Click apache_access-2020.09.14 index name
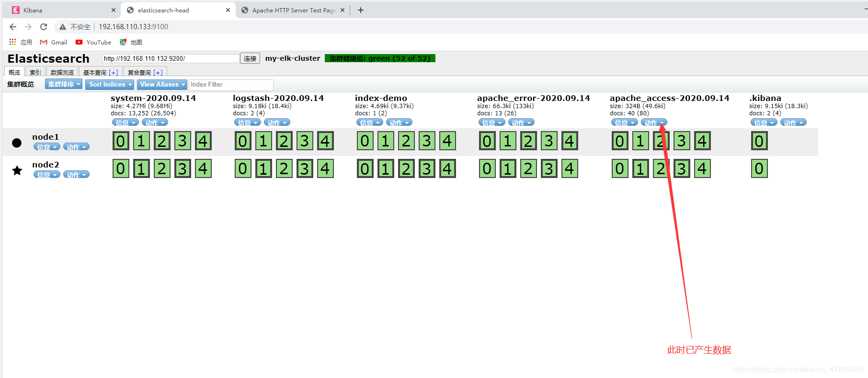The image size is (868, 378). [670, 98]
